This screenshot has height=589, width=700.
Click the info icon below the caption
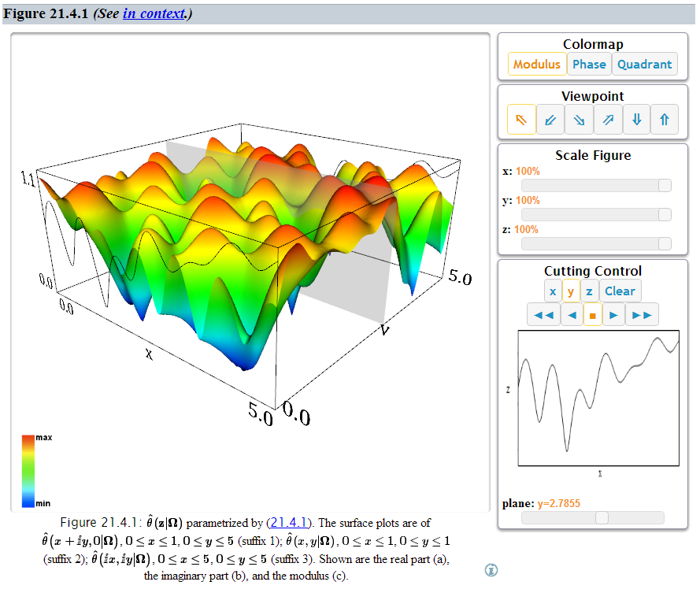492,569
